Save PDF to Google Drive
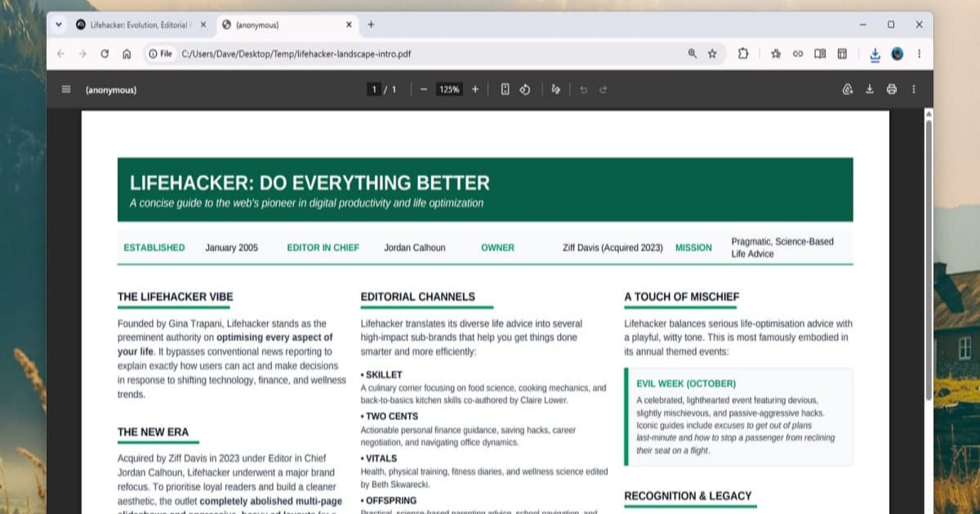This screenshot has width=980, height=514. [848, 90]
